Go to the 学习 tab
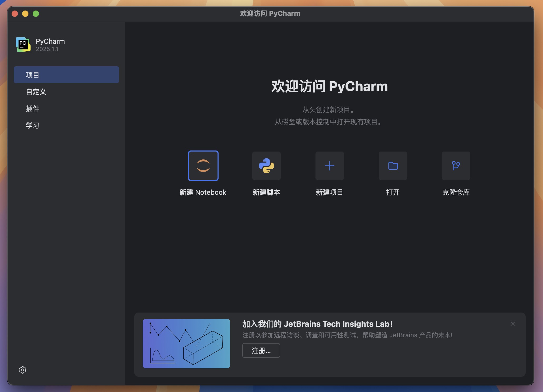Viewport: 543px width, 392px height. (66, 125)
